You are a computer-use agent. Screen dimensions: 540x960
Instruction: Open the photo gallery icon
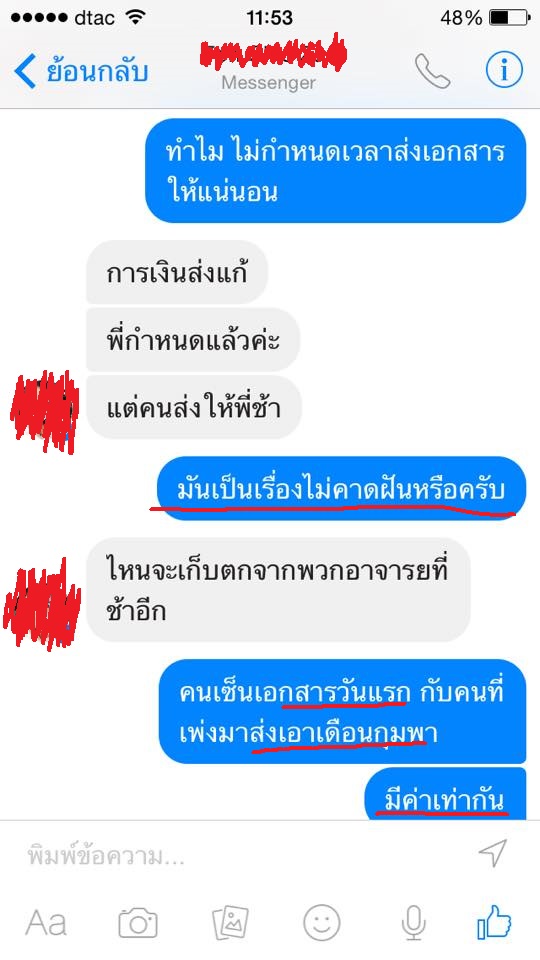(230, 923)
